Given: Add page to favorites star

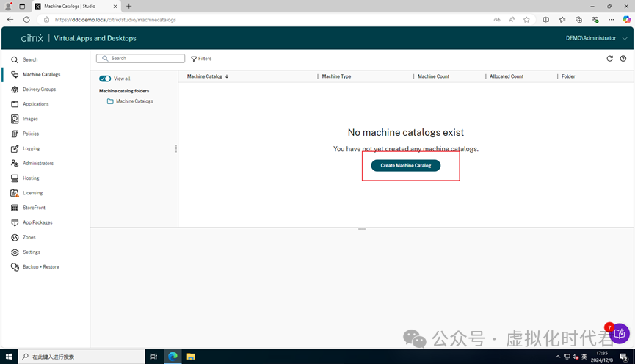Looking at the screenshot, I should [526, 19].
